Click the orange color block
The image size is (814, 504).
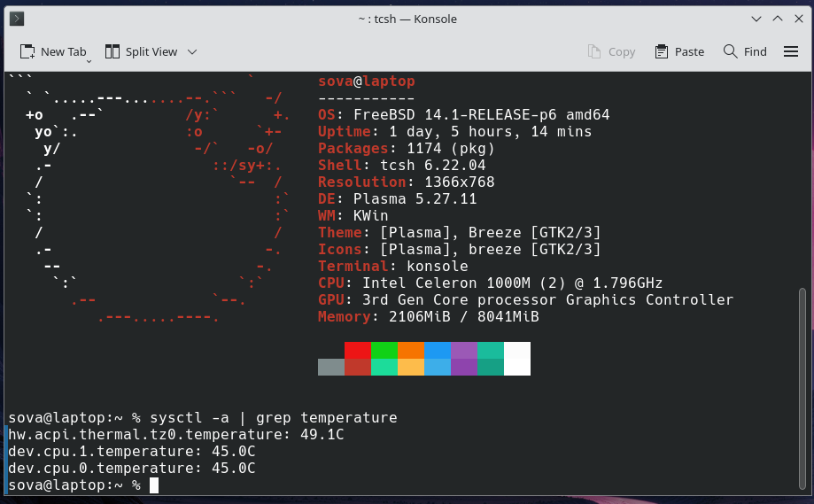(411, 350)
